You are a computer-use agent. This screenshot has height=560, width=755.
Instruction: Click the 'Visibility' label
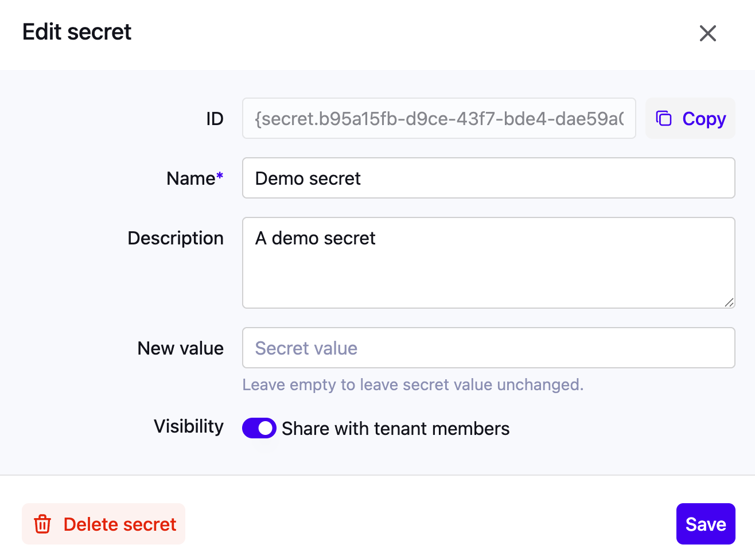189,426
